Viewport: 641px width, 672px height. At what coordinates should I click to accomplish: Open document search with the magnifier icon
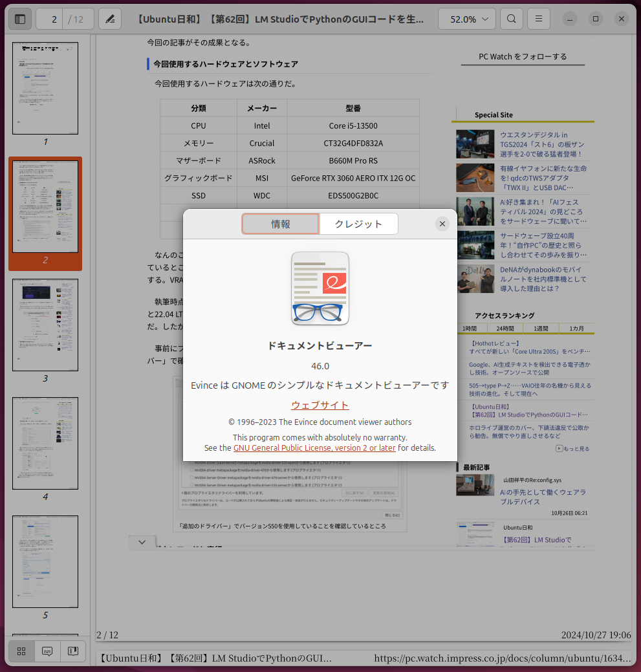511,19
